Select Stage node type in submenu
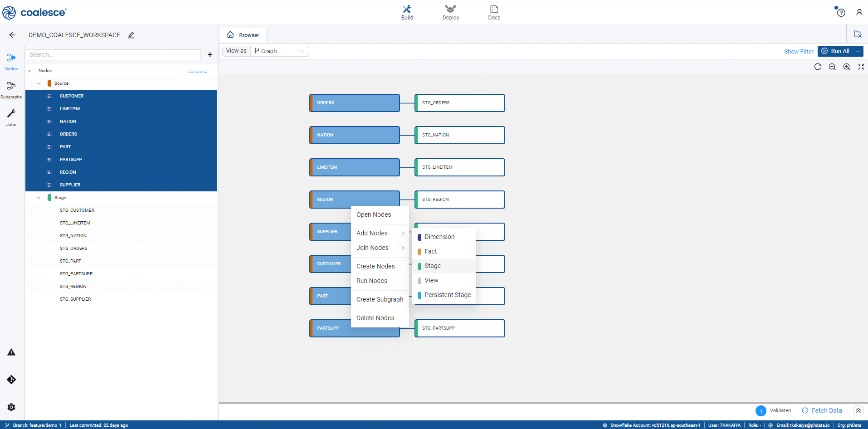This screenshot has width=868, height=429. [x=444, y=266]
